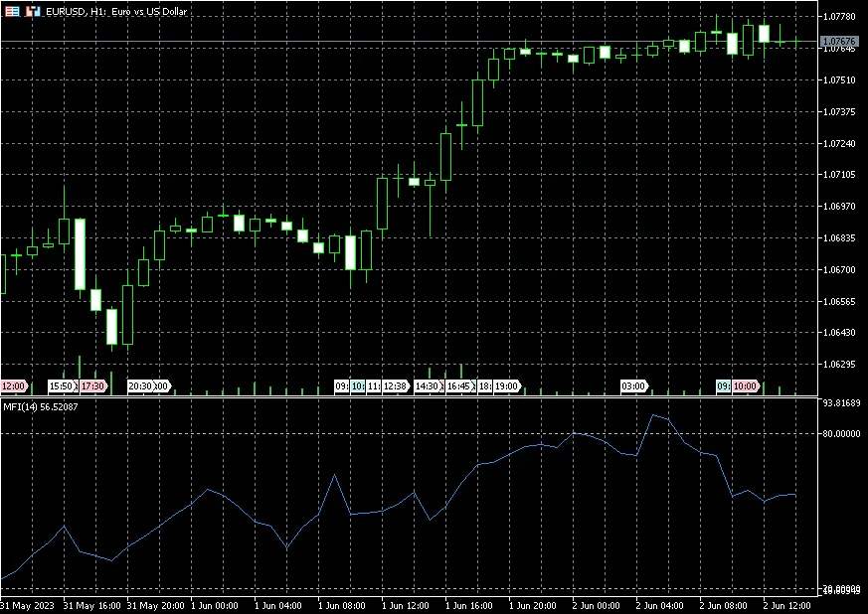Screen dimensions: 868x614
Task: Click the 2 Jun 12:00 time label
Action: pos(787,606)
